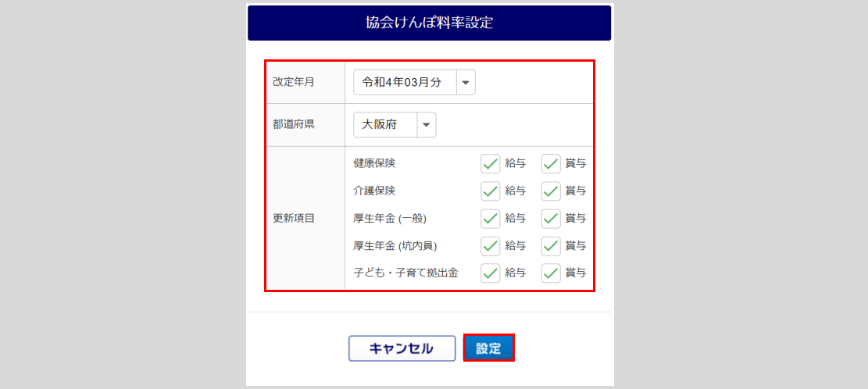Viewport: 868px width, 389px height.
Task: Click the 協会けんぽ料率設定 dialog title bar
Action: (430, 23)
